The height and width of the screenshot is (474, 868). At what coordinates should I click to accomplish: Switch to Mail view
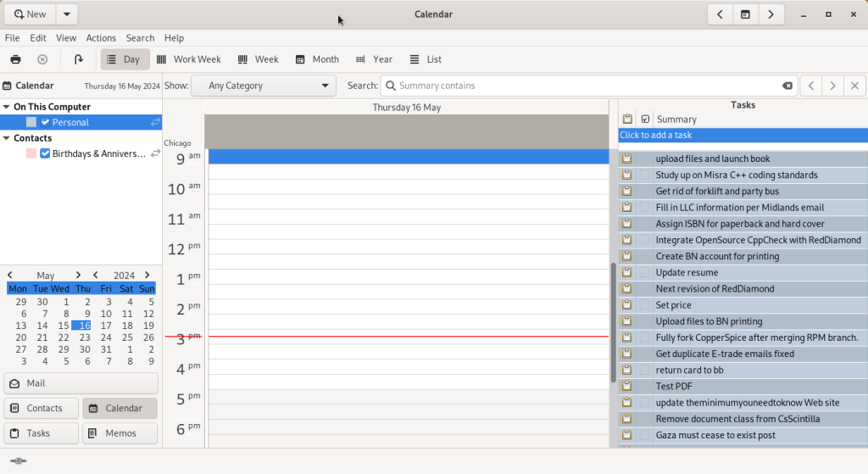[81, 383]
